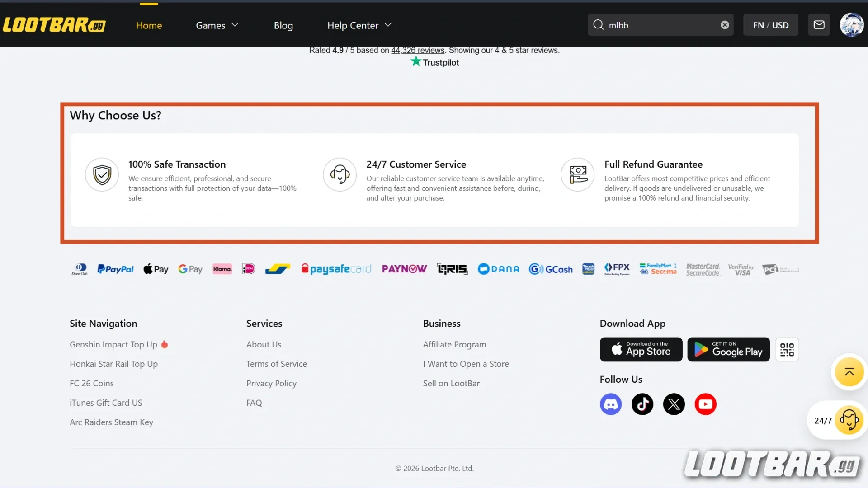This screenshot has height=488, width=868.
Task: Click the FamilyMart Seicoma logo
Action: (658, 269)
